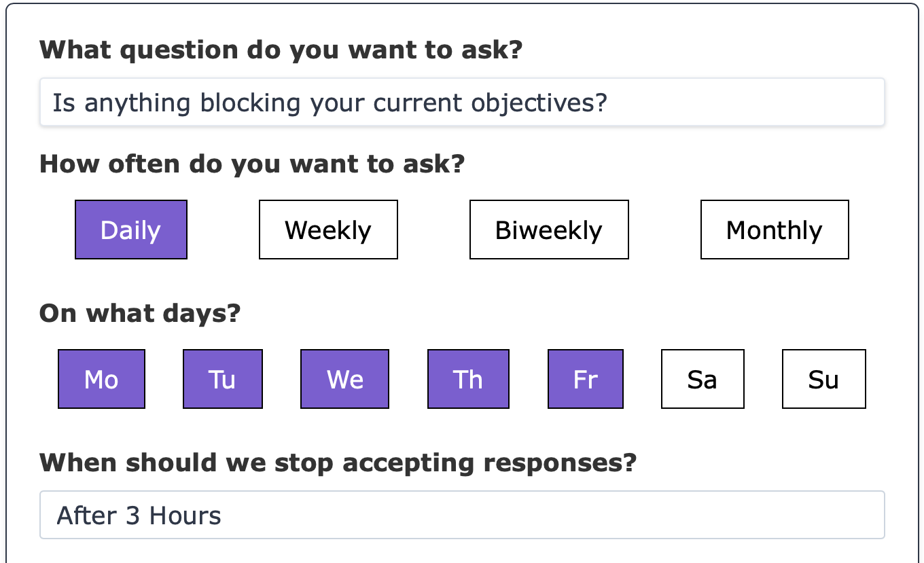Toggle the Mo day button

[x=101, y=379]
